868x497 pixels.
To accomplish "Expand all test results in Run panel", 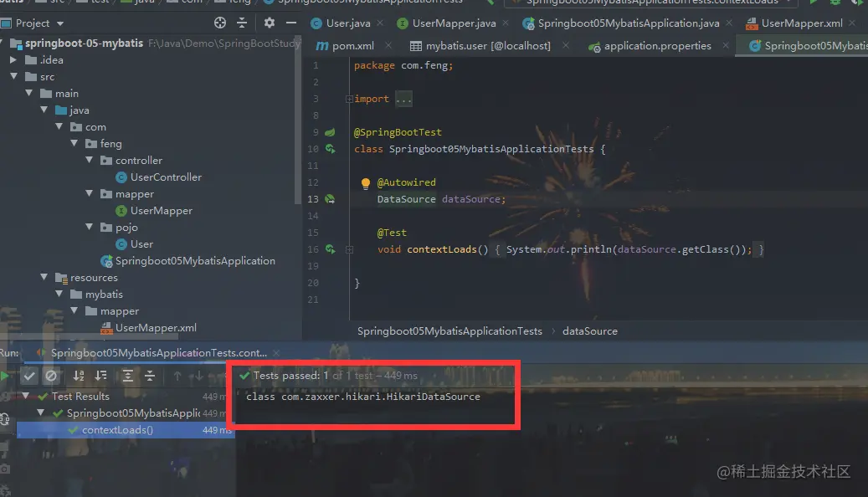I will click(128, 376).
